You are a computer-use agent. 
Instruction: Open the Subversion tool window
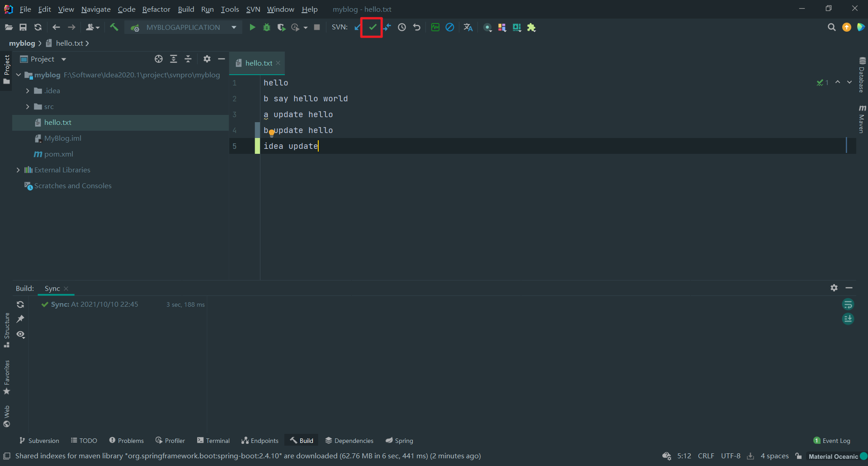39,441
